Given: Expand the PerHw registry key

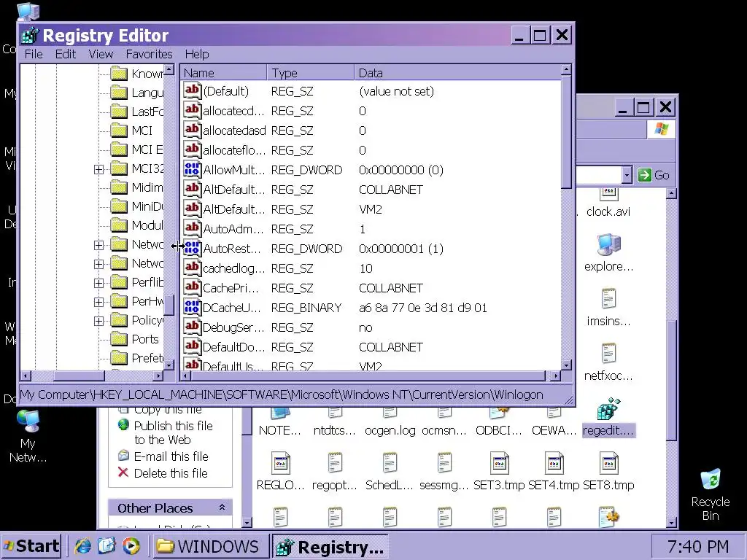Looking at the screenshot, I should (x=98, y=303).
